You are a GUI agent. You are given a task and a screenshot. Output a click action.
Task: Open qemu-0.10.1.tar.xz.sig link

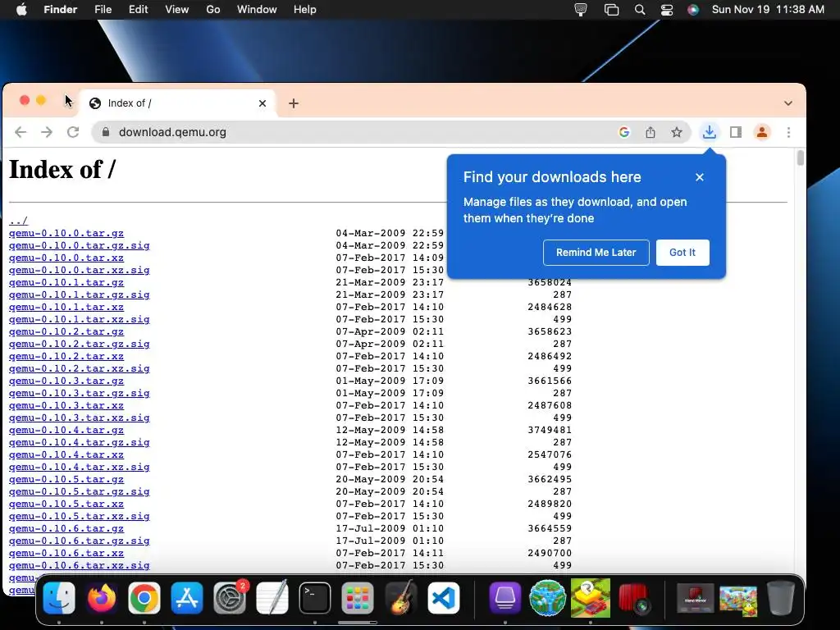(x=80, y=319)
